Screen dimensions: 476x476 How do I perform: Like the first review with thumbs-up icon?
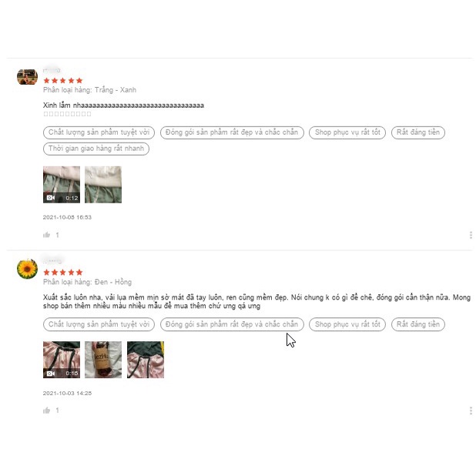tap(46, 235)
